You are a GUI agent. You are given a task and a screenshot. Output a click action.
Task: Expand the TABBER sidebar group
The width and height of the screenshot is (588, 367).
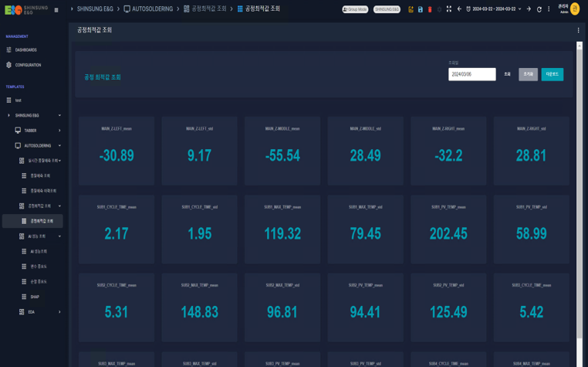[x=59, y=131]
